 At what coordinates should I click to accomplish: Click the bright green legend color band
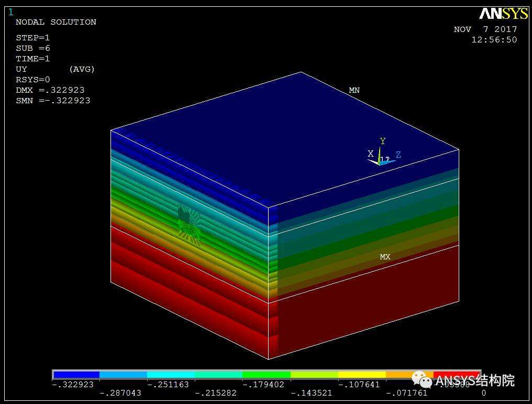(267, 375)
